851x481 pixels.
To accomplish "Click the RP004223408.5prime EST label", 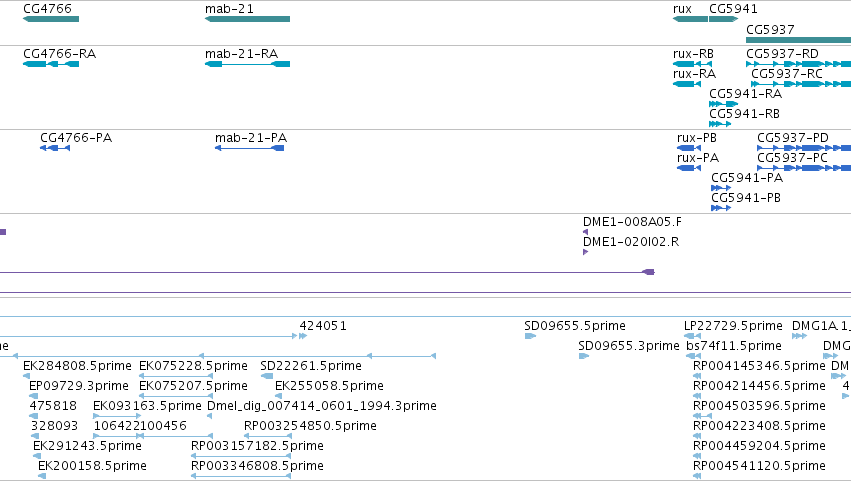I will click(759, 426).
